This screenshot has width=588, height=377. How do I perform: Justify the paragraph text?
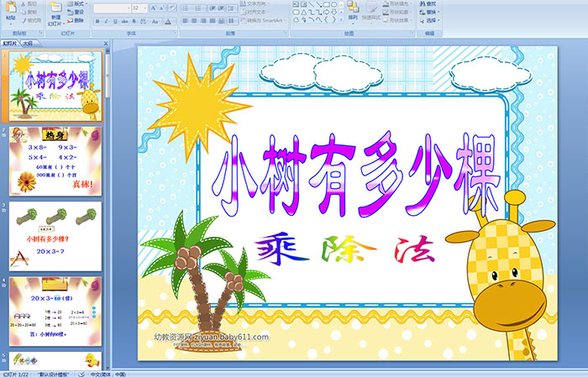(x=213, y=21)
